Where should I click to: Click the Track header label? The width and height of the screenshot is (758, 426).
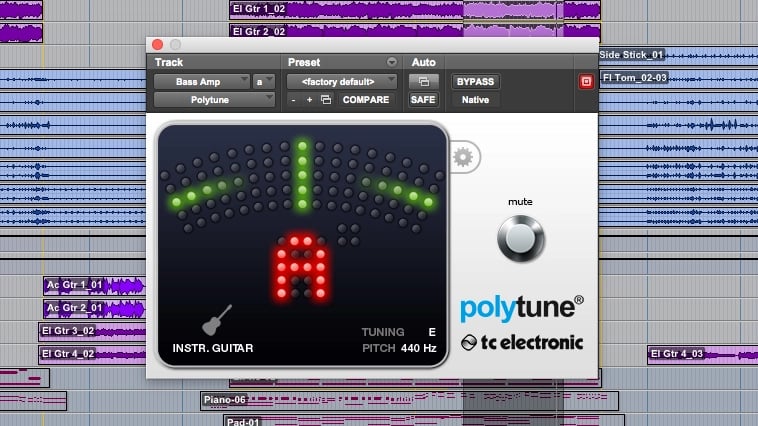pyautogui.click(x=169, y=62)
